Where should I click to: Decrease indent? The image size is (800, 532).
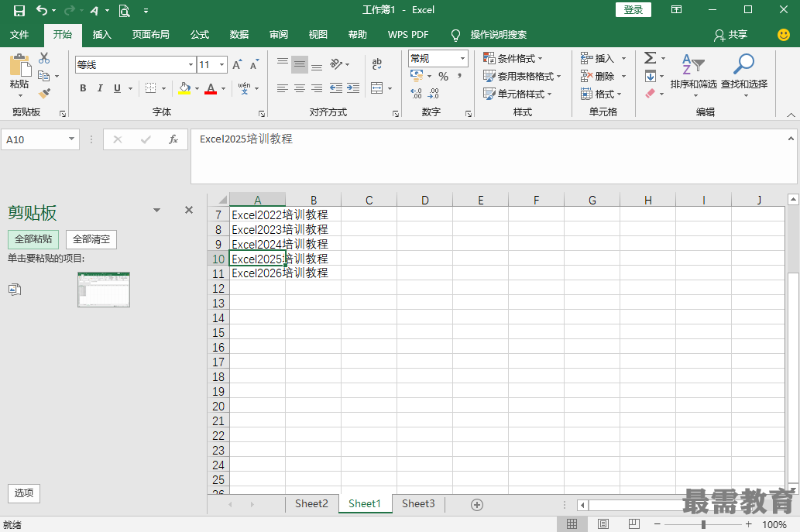(335, 88)
